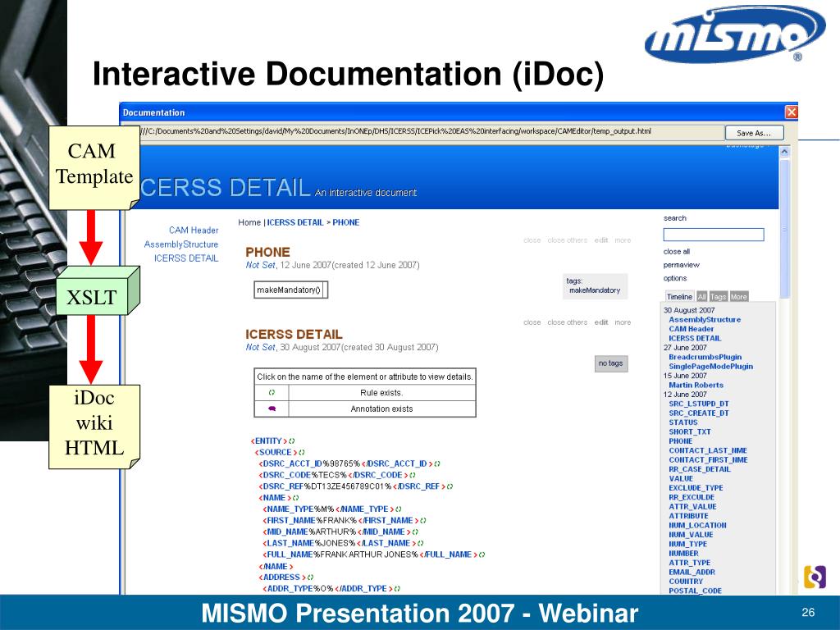Click rule icon beside ENTITY tag

coord(292,441)
